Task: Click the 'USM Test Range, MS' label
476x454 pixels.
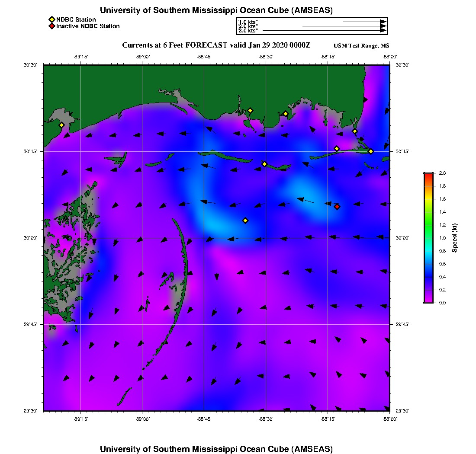Action: (x=361, y=45)
